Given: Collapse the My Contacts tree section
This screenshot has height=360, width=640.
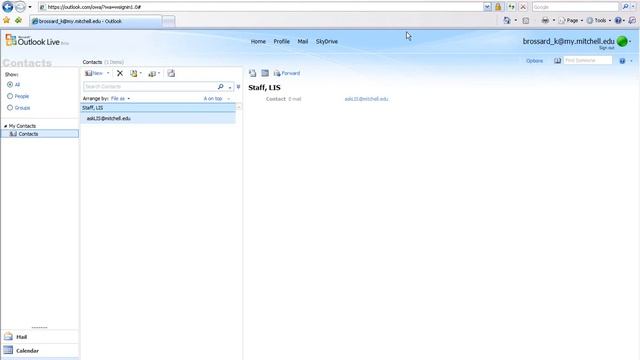Looking at the screenshot, I should click(x=5, y=126).
